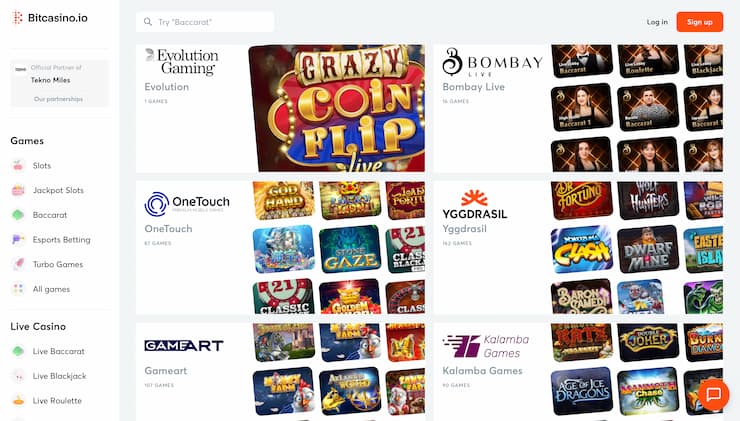Click the All games grid icon
Screen dimensions: 740x421
(x=18, y=289)
